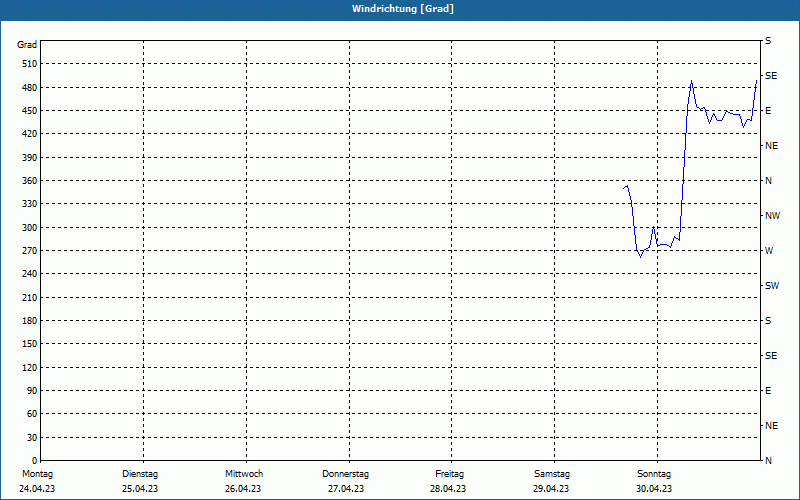Click the NE compass label level with 30
Screen dimensions: 800x500
[x=771, y=426]
